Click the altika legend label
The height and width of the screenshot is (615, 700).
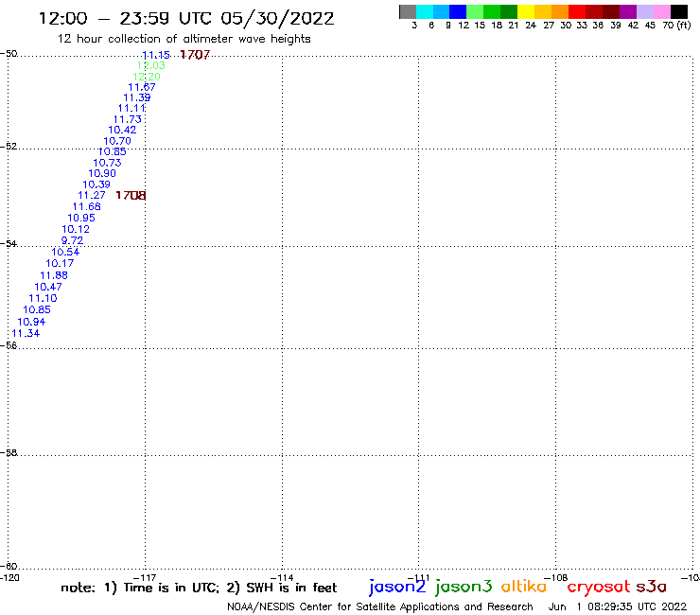coord(524,587)
